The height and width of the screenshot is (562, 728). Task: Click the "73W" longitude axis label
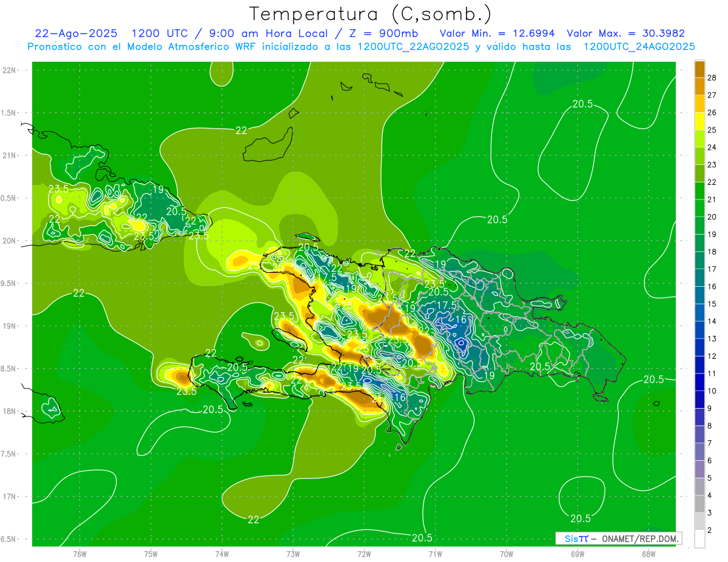(293, 554)
